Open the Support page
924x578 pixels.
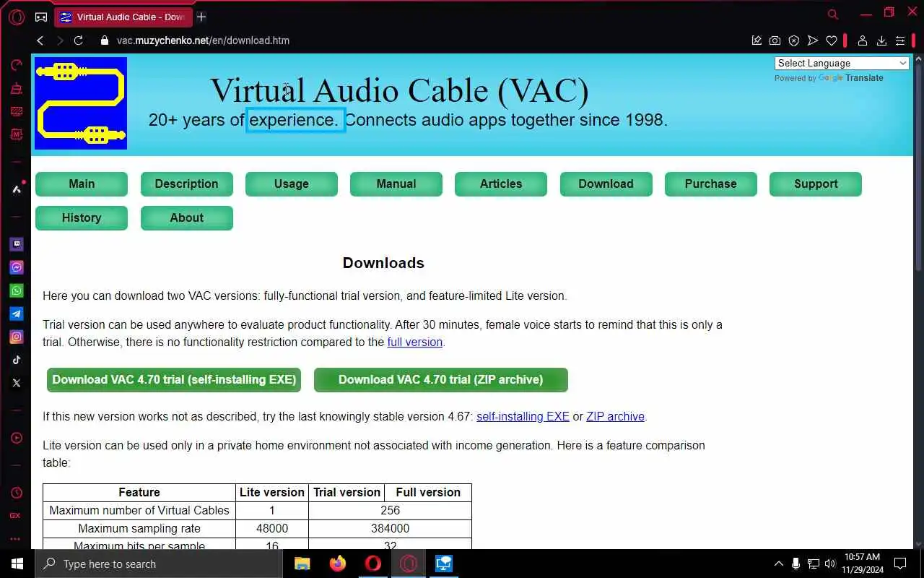816,184
